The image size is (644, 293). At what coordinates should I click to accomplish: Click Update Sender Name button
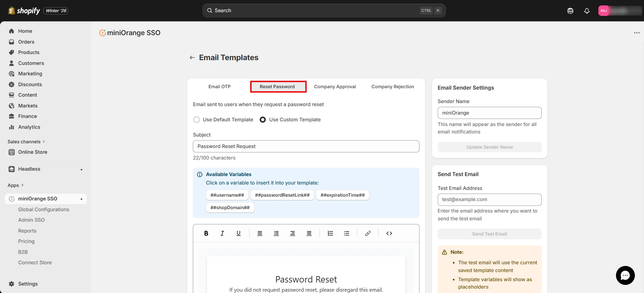point(490,147)
